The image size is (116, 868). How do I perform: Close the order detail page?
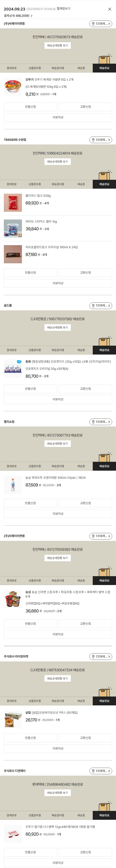[110, 9]
